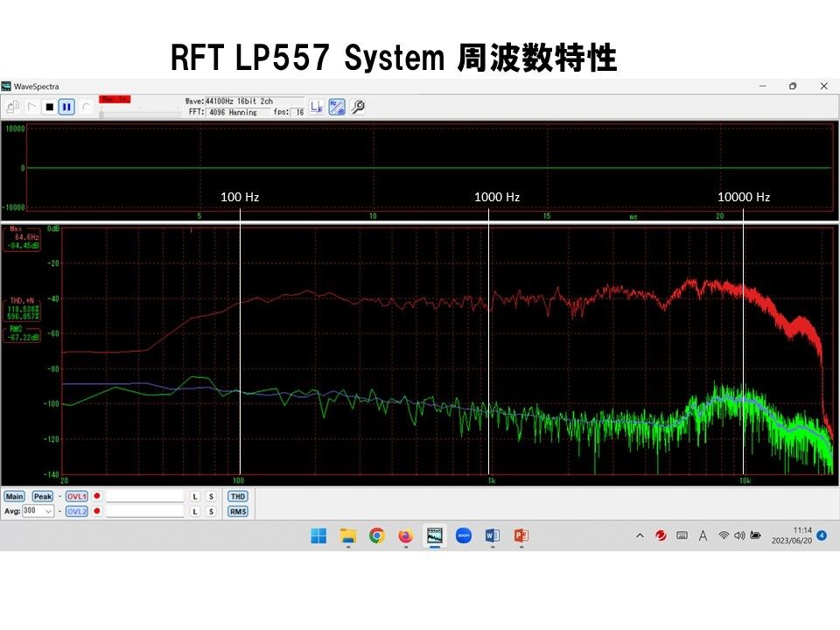Open File Explorer from the taskbar

pyautogui.click(x=348, y=535)
